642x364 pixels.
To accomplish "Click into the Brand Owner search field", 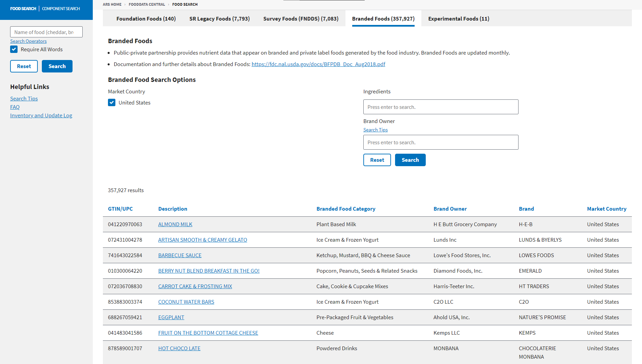I will pos(441,142).
